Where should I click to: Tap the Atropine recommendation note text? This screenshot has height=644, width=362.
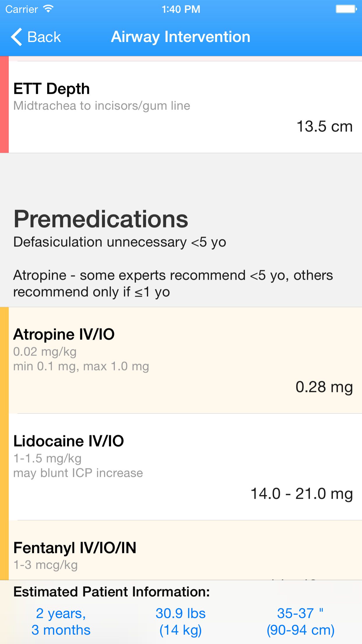click(x=173, y=283)
